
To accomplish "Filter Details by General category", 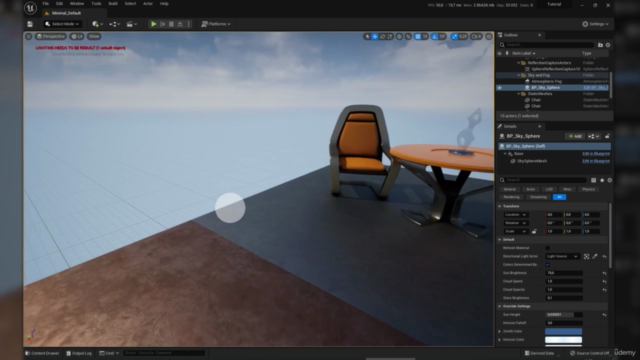I will coord(509,189).
